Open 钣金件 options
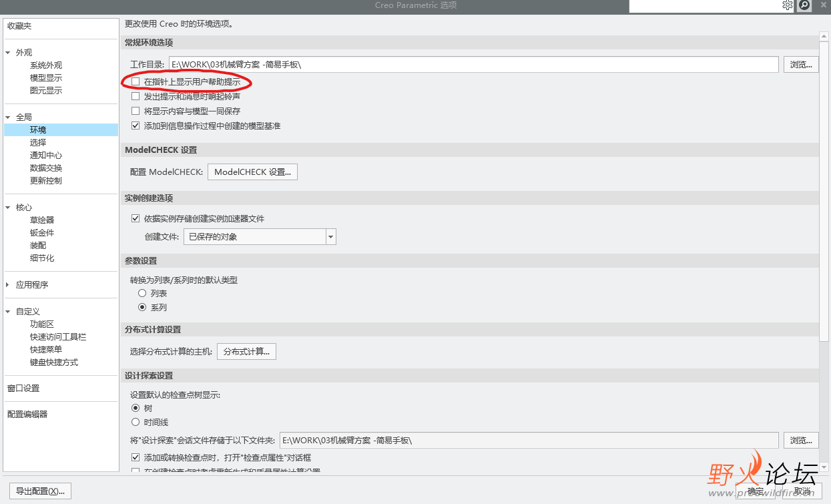 point(42,233)
